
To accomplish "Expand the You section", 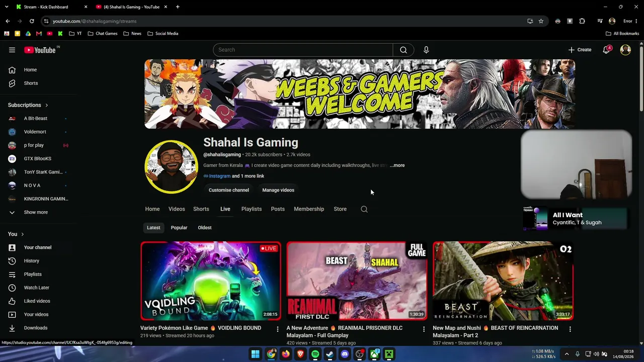I will coord(16,234).
